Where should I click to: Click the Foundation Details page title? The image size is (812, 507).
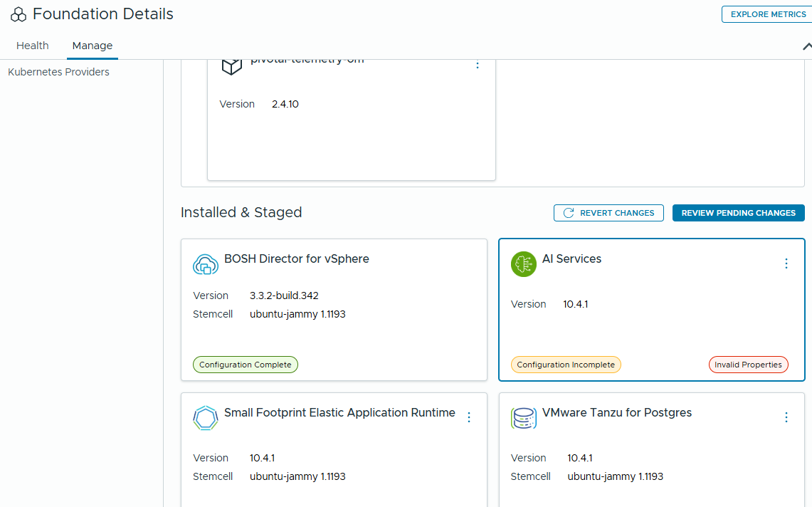pyautogui.click(x=102, y=14)
